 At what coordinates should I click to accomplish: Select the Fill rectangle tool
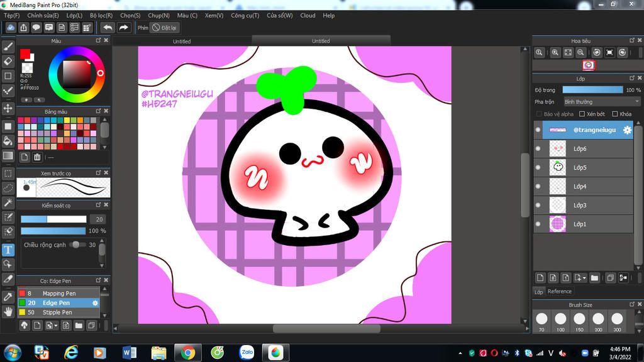click(x=8, y=126)
